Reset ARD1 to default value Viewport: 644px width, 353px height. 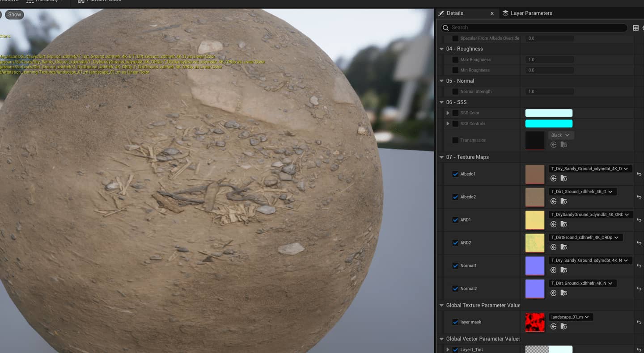click(x=639, y=220)
